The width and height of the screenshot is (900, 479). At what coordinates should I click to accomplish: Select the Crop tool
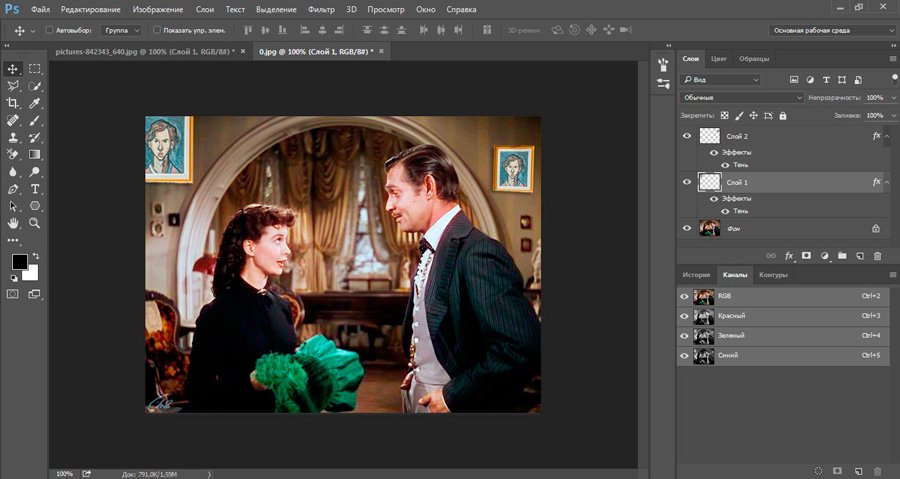click(x=13, y=102)
